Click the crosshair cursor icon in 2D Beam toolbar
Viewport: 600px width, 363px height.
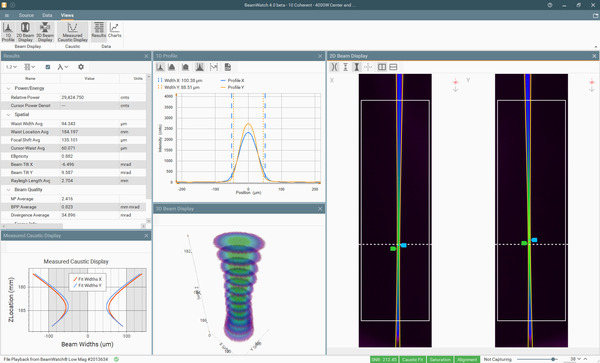pyautogui.click(x=368, y=67)
